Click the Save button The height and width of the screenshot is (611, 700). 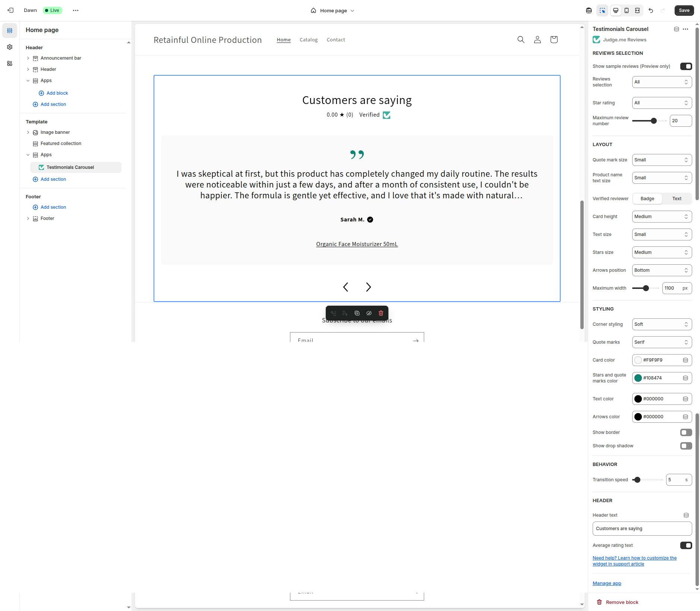click(684, 10)
